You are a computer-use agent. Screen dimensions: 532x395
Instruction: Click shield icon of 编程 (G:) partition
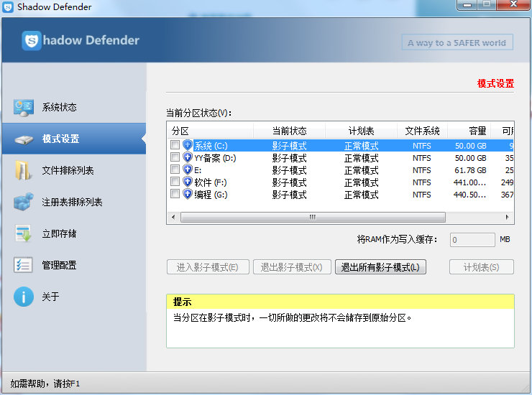[188, 194]
